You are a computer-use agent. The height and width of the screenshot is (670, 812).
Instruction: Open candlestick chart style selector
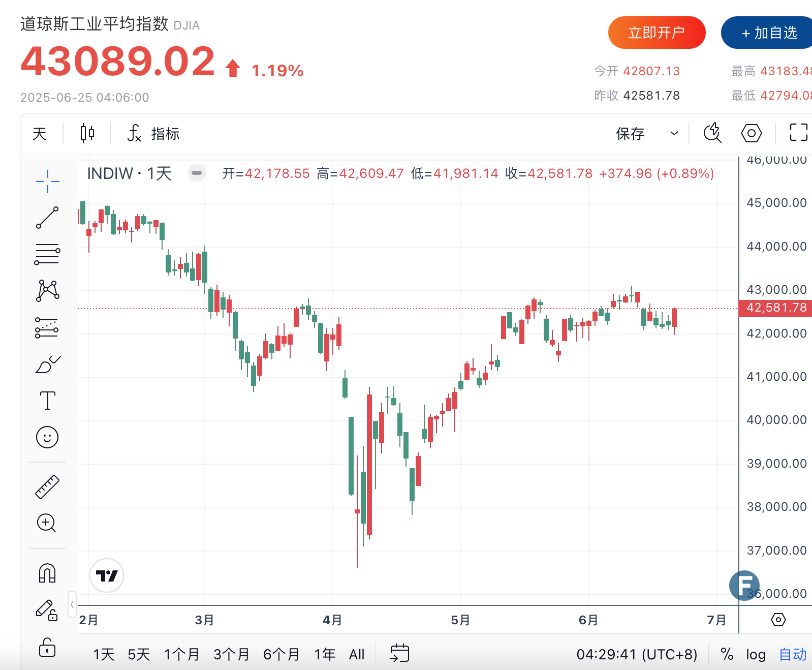pyautogui.click(x=87, y=134)
